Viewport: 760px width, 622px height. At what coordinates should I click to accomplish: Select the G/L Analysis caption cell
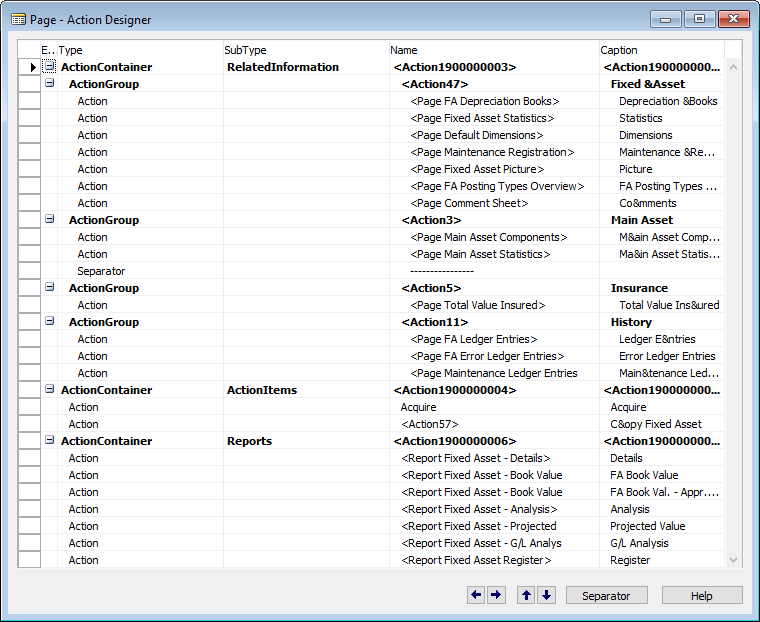click(x=662, y=542)
